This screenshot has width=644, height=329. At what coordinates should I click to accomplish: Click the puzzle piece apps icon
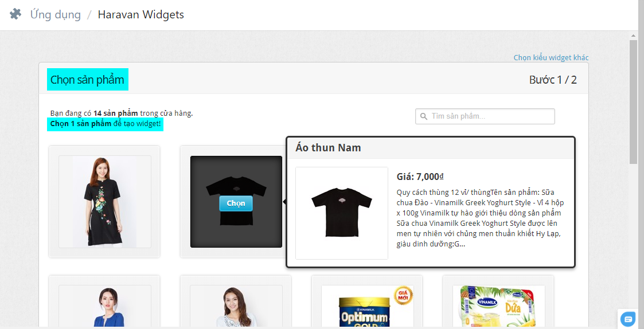[x=15, y=14]
